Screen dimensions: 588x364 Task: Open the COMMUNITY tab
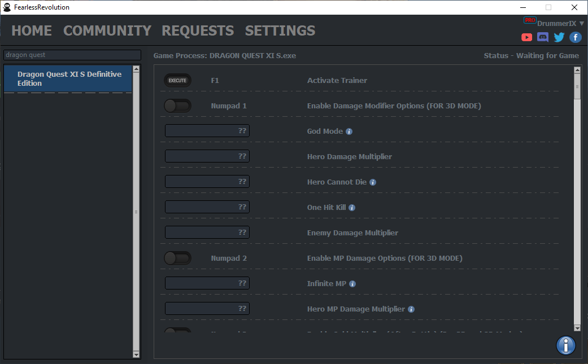tap(107, 30)
